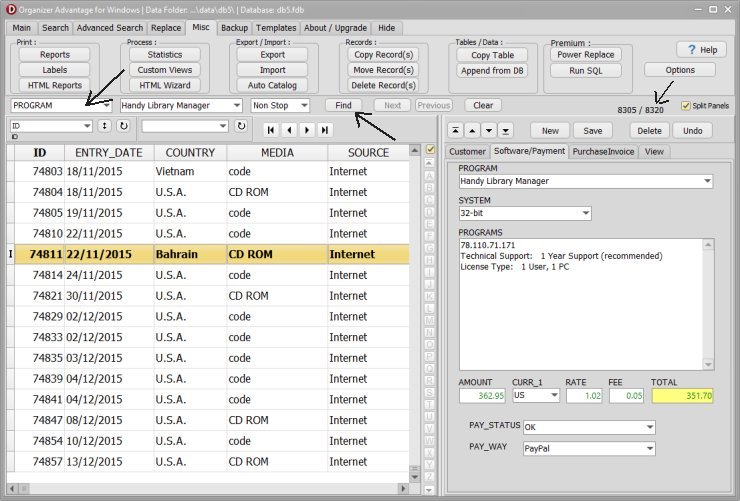The width and height of the screenshot is (740, 501).
Task: Click the Find button
Action: tap(343, 105)
